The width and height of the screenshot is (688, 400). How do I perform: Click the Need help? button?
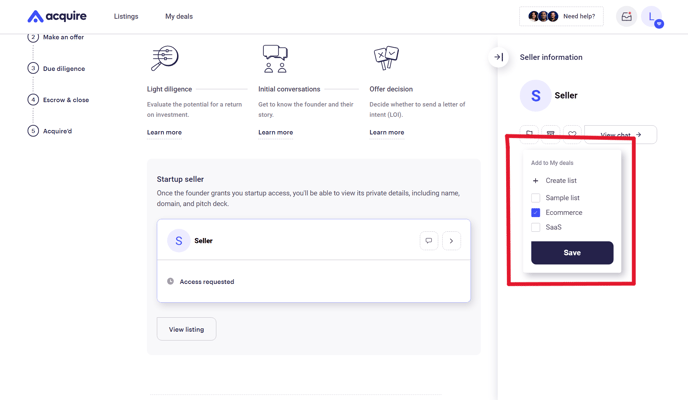(x=561, y=16)
